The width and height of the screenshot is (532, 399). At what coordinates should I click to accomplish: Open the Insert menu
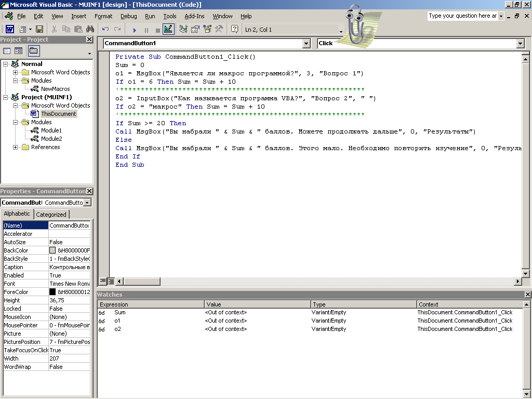(79, 16)
